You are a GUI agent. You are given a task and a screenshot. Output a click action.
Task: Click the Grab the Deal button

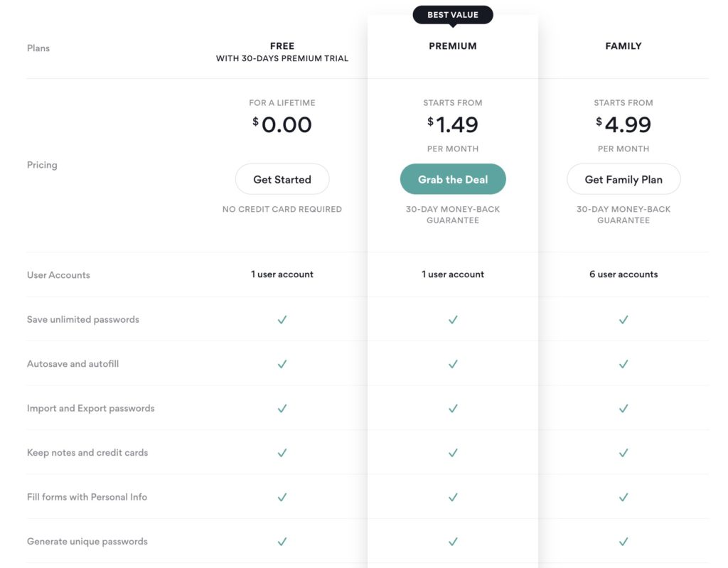(x=453, y=179)
